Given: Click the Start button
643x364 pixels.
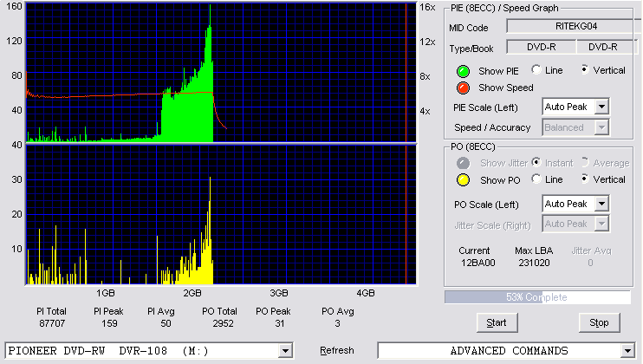Looking at the screenshot, I should pyautogui.click(x=497, y=323).
